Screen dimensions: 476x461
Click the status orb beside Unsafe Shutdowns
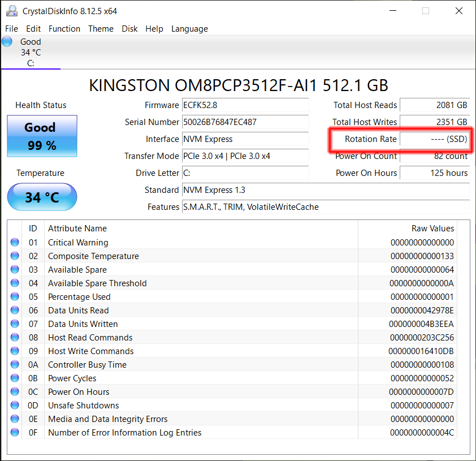(x=15, y=405)
